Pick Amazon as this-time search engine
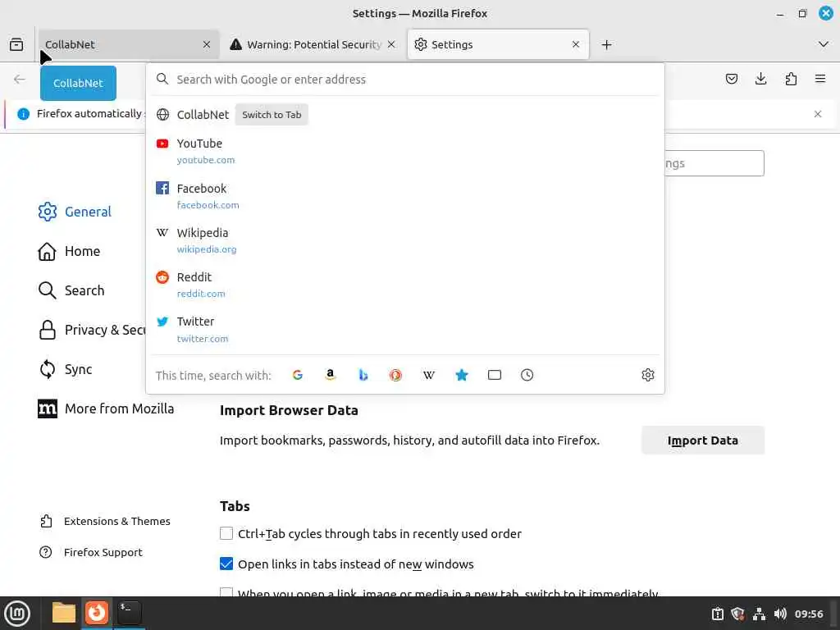This screenshot has width=840, height=630. 331,375
